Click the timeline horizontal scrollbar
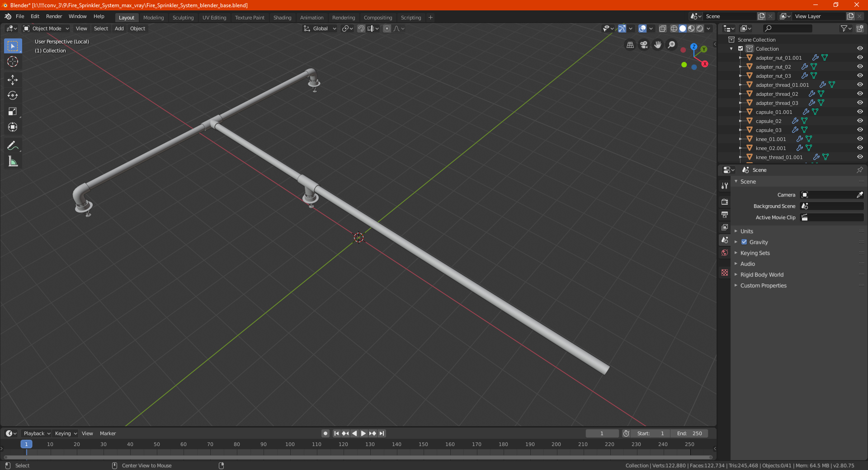The height and width of the screenshot is (470, 868). 358,457
